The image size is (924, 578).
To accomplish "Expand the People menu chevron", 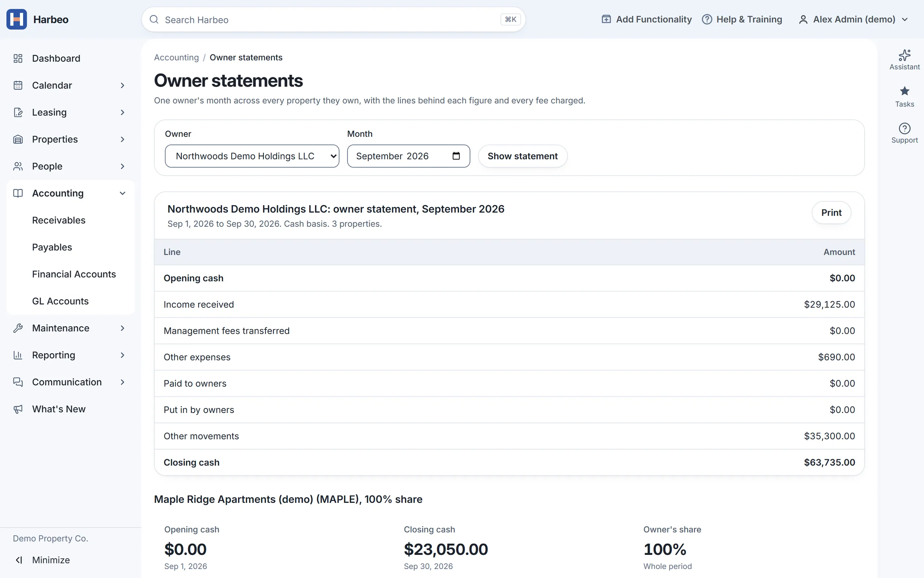I will tap(122, 166).
